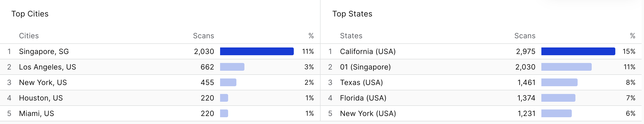
Task: Click the Top Cities heading
Action: pos(30,14)
